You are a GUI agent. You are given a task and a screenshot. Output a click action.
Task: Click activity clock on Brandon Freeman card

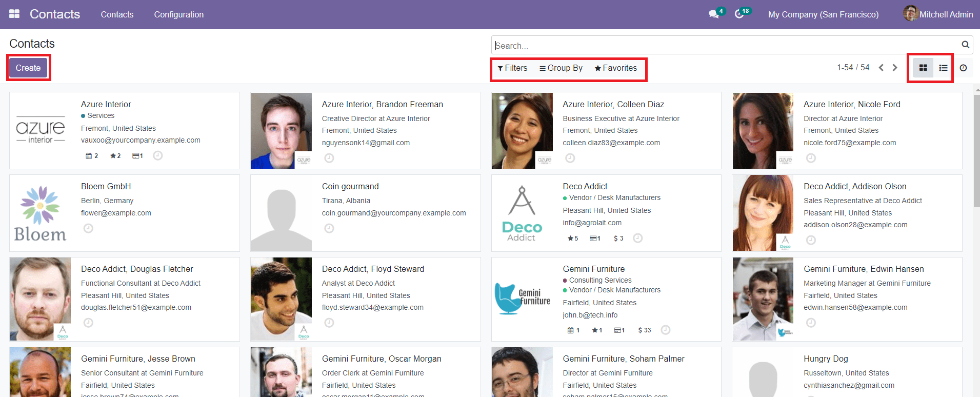(x=329, y=158)
